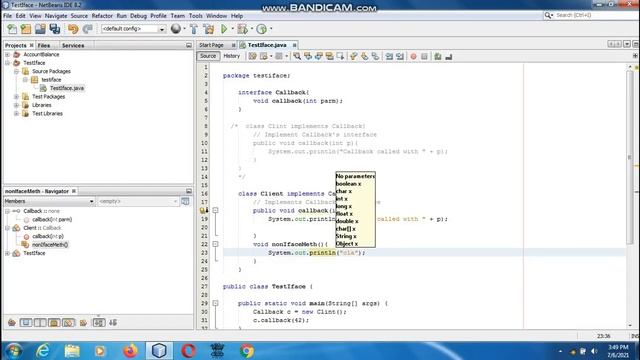Toggle the Source view button
Image resolution: width=640 pixels, height=360 pixels.
[208, 56]
